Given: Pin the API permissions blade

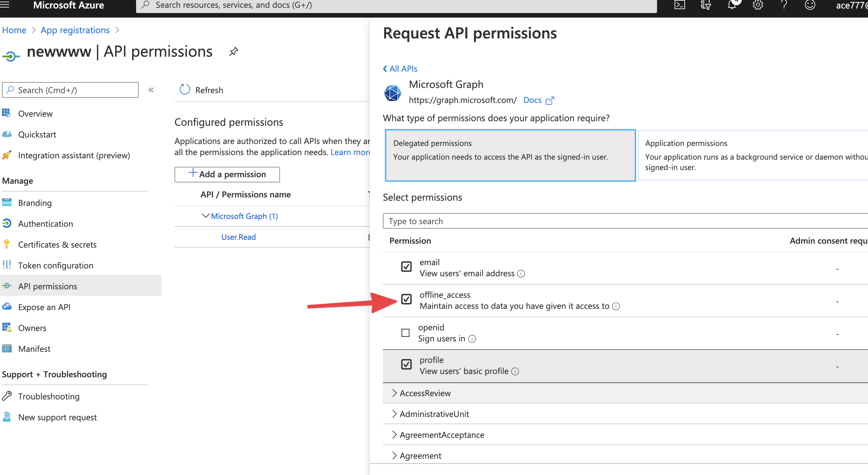Looking at the screenshot, I should (x=233, y=51).
